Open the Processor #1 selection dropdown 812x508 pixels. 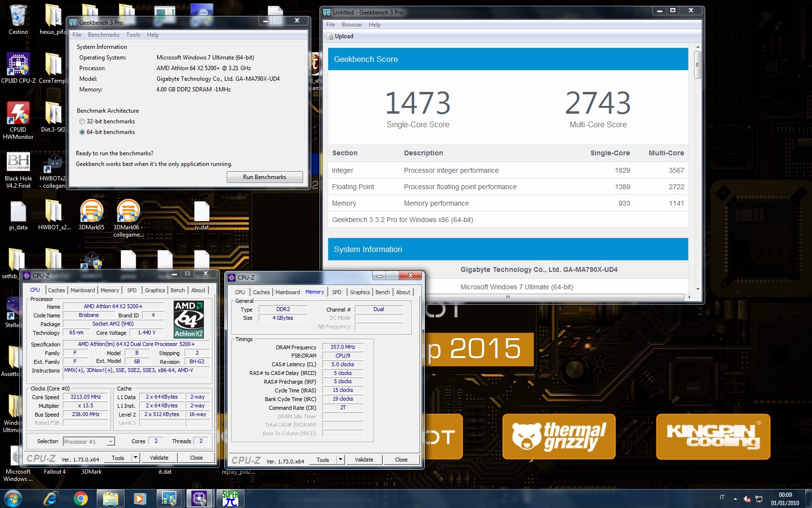pyautogui.click(x=89, y=442)
